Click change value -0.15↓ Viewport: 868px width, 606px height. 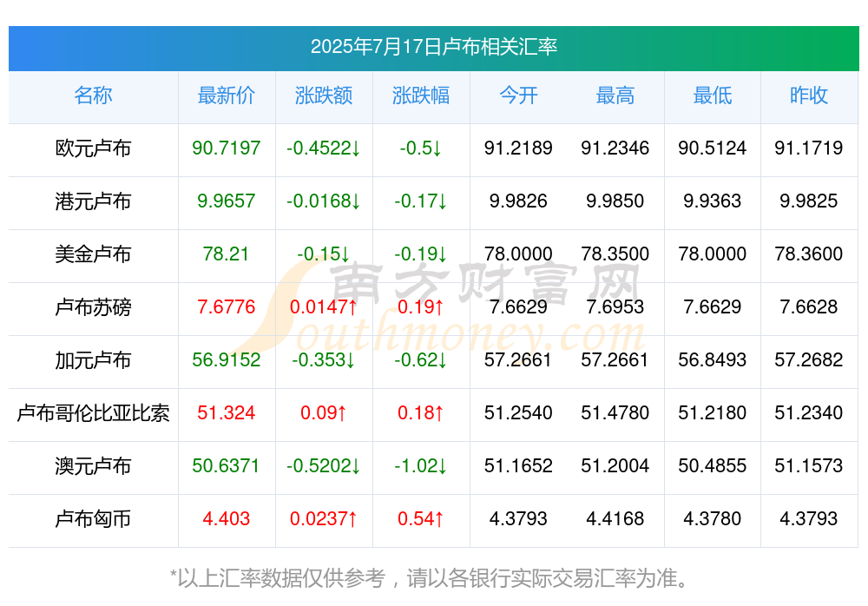(x=323, y=254)
